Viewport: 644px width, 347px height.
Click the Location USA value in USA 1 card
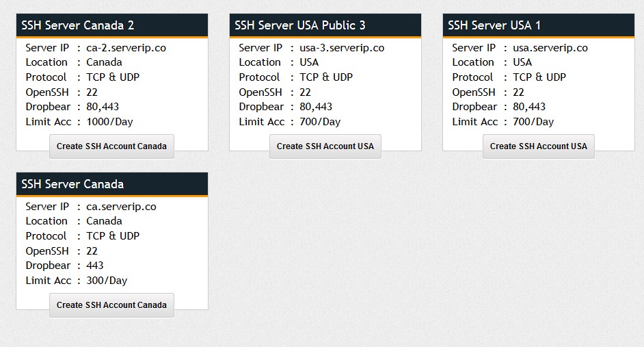point(522,62)
